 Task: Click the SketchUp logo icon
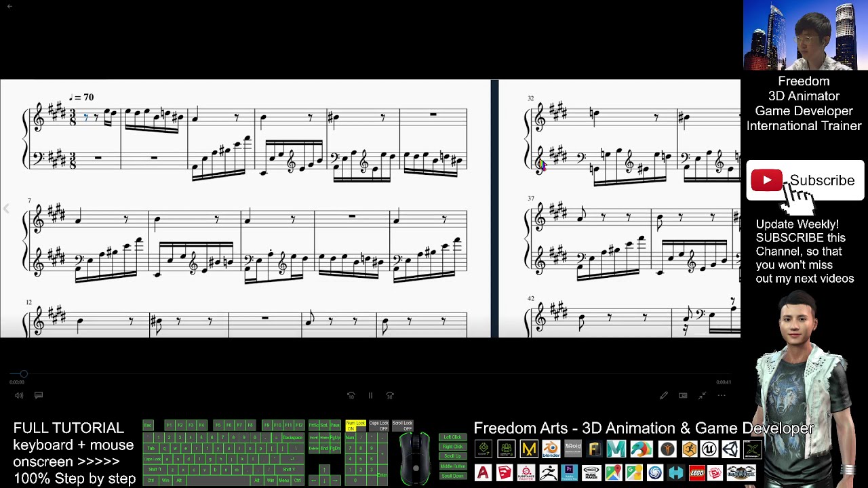505,472
